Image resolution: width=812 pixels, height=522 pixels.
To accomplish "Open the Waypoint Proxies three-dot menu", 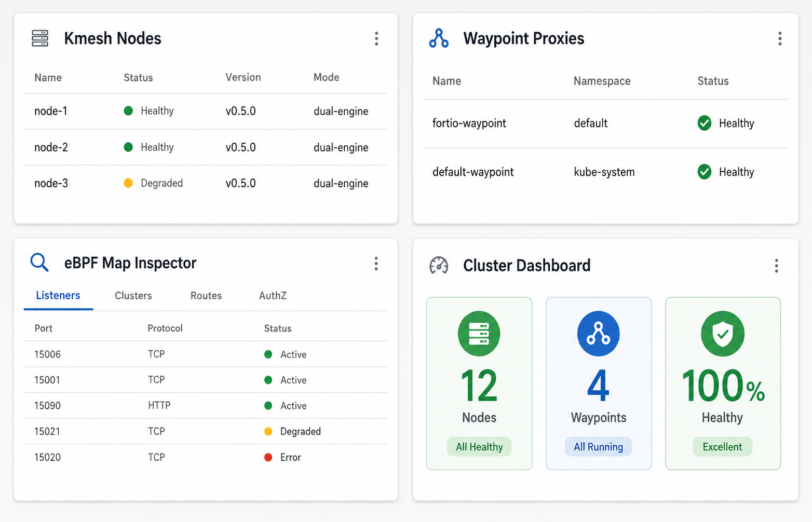I will pyautogui.click(x=780, y=38).
